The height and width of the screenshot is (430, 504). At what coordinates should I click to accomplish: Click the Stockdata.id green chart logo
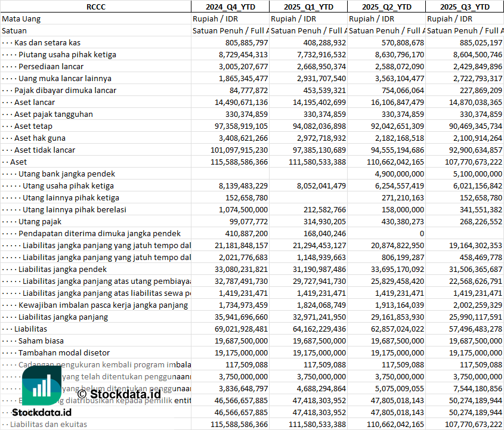(41, 385)
